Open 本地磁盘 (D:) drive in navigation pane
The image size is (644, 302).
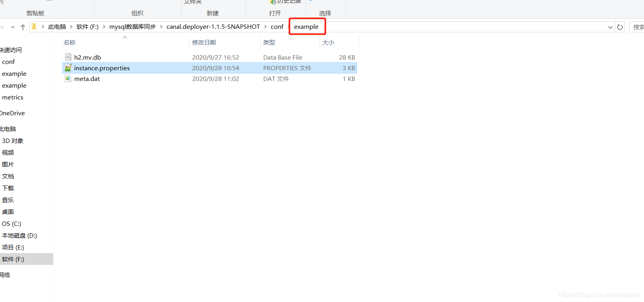point(19,236)
